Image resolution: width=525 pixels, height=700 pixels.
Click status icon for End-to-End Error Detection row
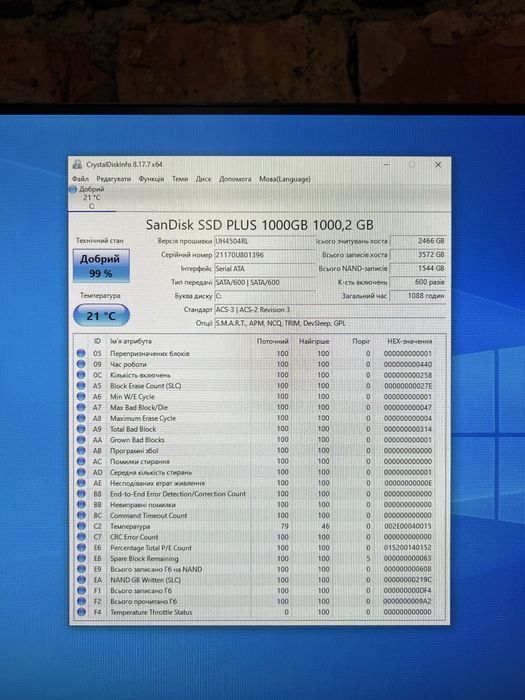click(x=81, y=494)
